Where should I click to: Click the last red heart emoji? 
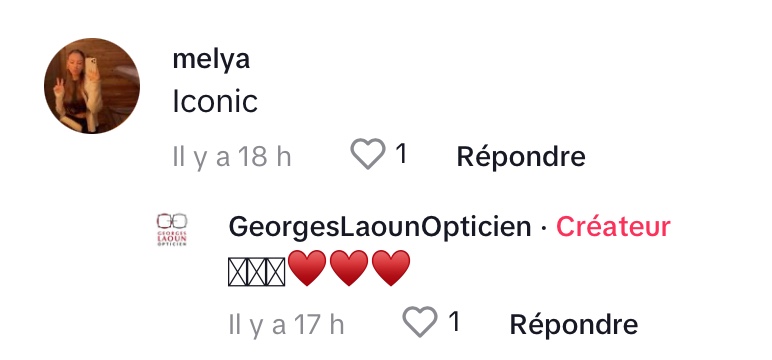click(391, 268)
